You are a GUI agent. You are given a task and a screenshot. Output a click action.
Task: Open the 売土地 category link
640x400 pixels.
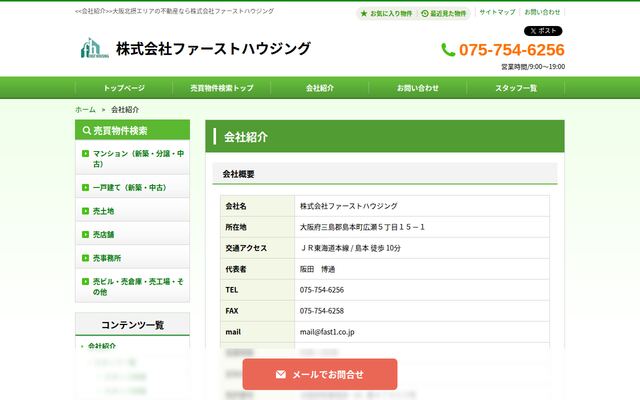point(132,211)
